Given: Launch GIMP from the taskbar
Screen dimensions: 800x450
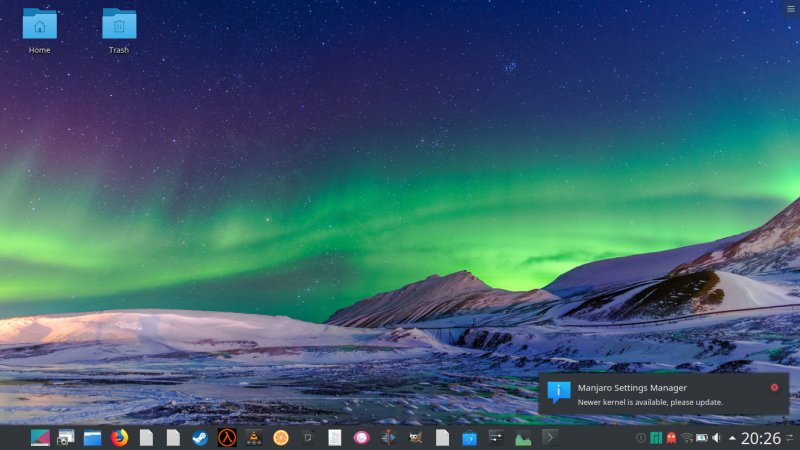Looking at the screenshot, I should pos(415,438).
